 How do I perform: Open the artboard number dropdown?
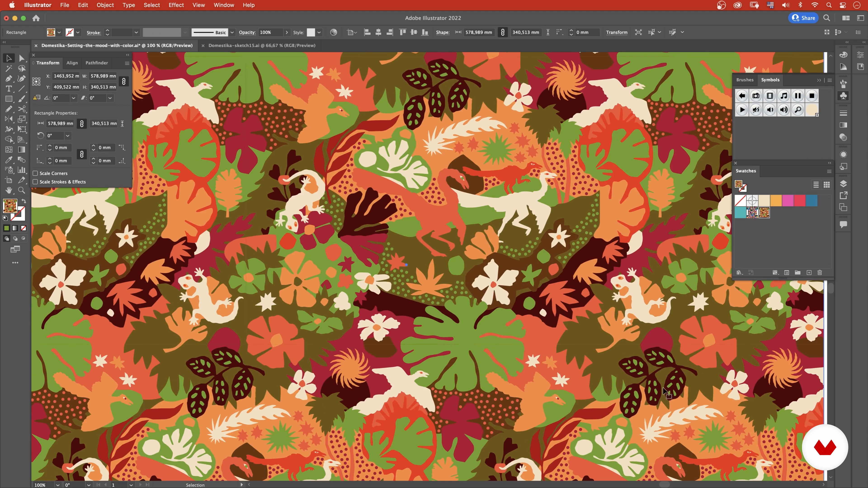point(131,485)
